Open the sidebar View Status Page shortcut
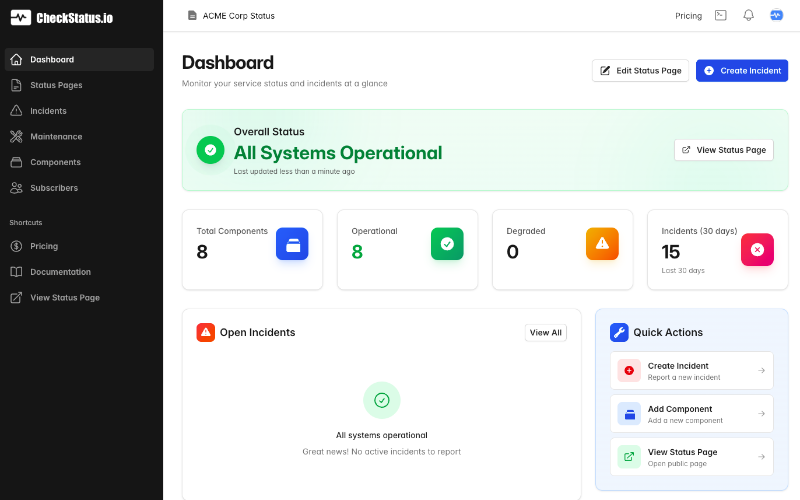The height and width of the screenshot is (500, 800). pos(79,297)
